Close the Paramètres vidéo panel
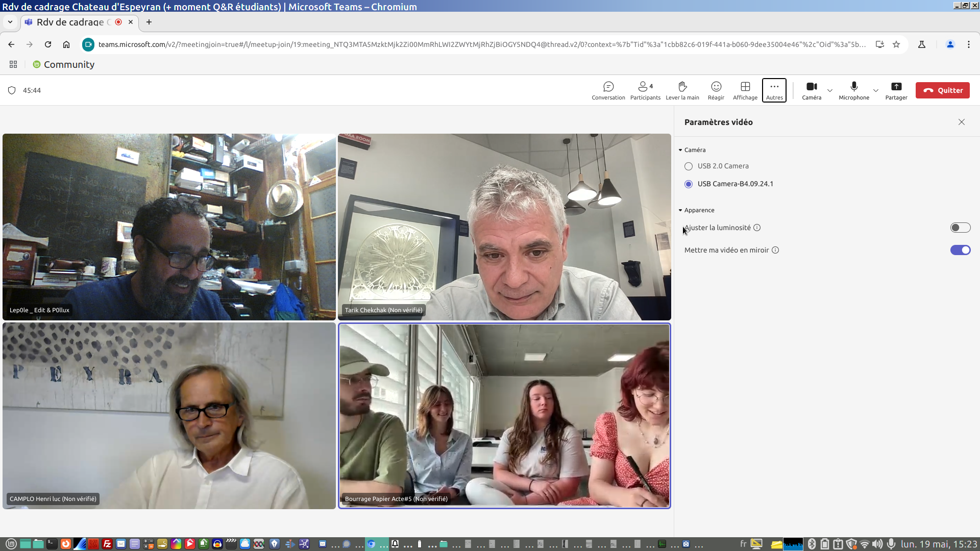980x551 pixels. point(961,122)
